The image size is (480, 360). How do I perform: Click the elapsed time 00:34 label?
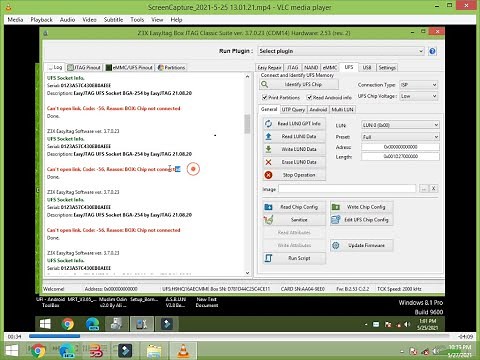14,336
